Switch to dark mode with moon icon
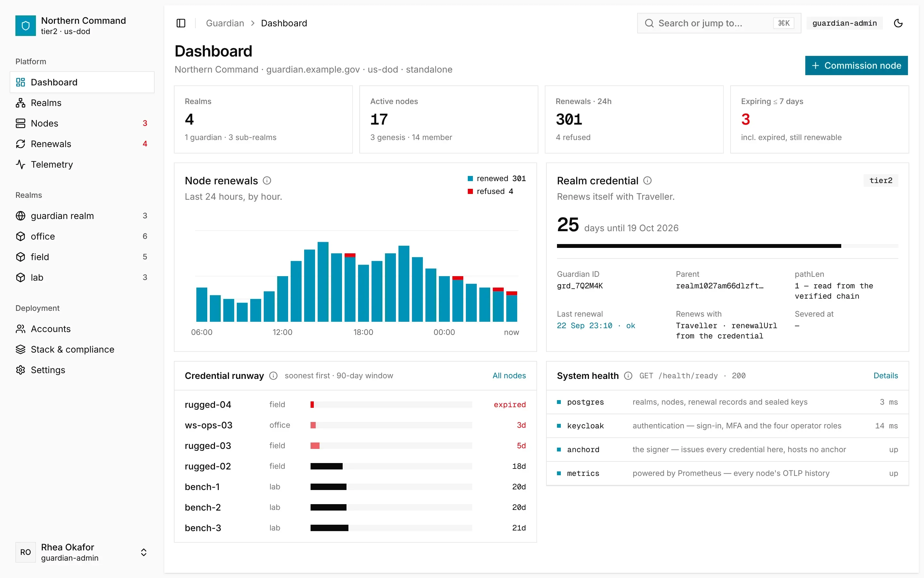This screenshot has width=924, height=578. [898, 23]
